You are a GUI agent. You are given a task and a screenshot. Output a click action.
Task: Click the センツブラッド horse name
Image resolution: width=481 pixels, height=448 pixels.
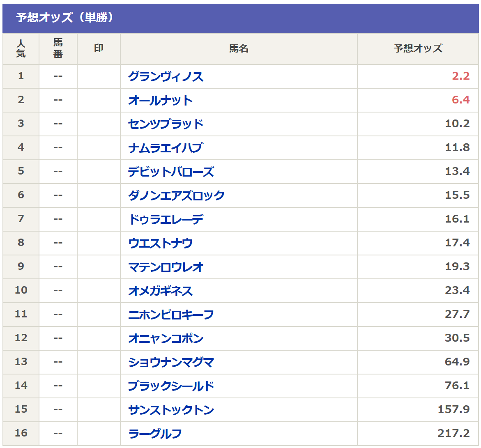click(x=166, y=124)
